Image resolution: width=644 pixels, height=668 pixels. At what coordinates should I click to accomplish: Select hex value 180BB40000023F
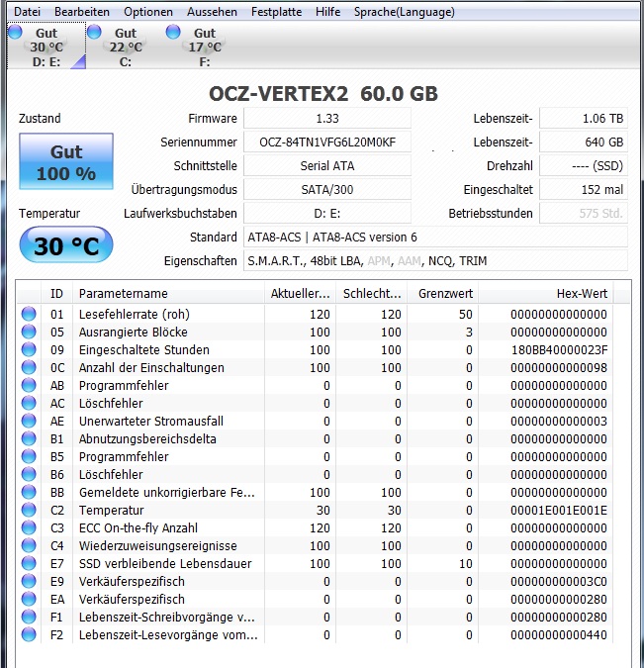point(559,349)
